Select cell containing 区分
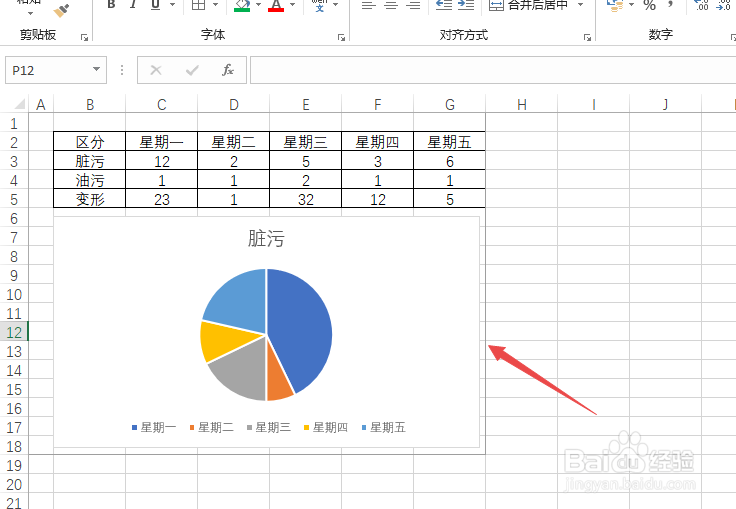Image resolution: width=736 pixels, height=509 pixels. click(x=90, y=142)
